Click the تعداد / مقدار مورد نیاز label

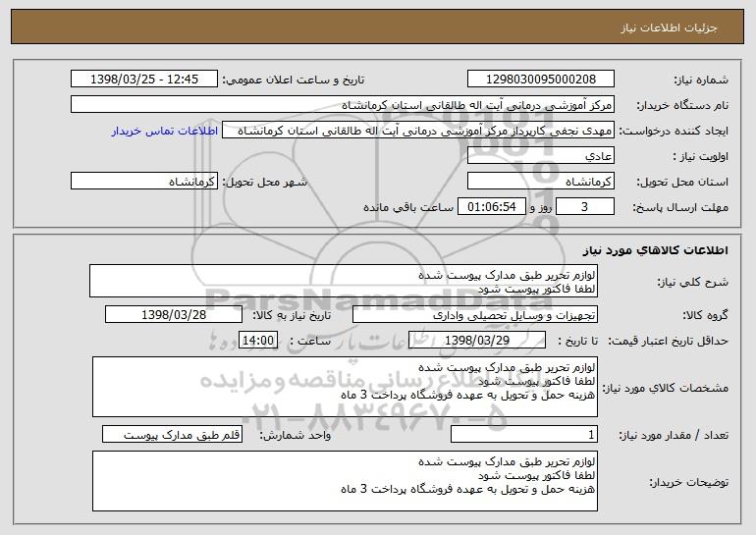click(x=674, y=435)
